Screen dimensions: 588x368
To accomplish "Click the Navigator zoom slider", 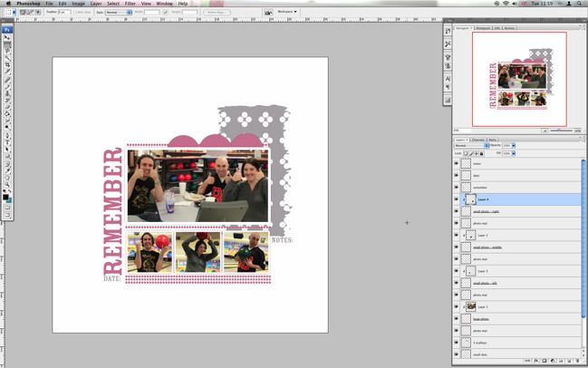I will point(561,131).
